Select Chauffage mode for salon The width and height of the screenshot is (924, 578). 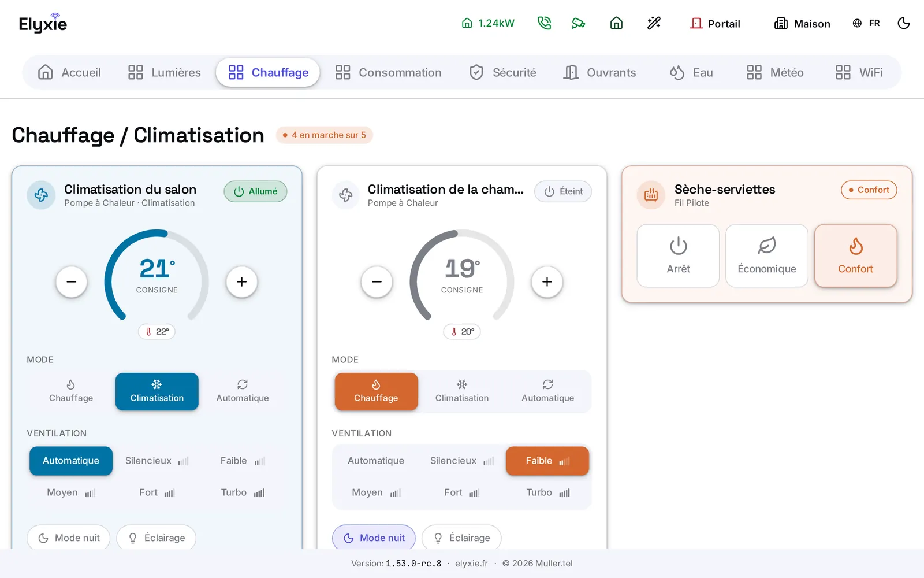[x=71, y=391]
